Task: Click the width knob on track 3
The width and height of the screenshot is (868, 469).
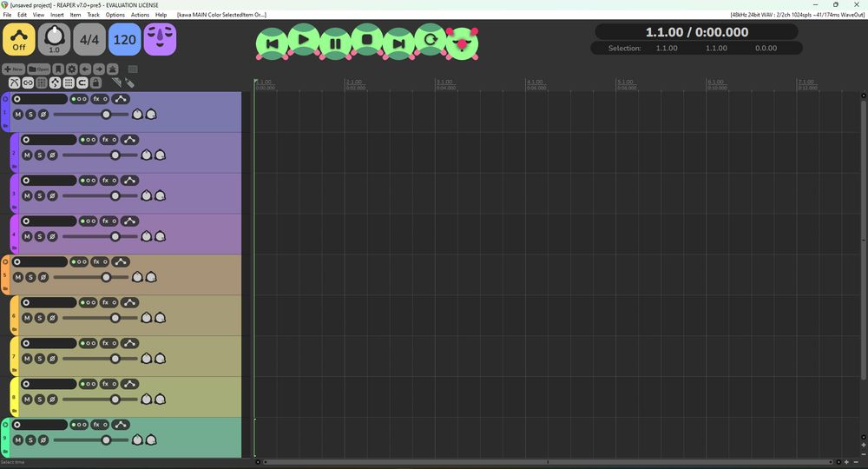Action: coord(160,196)
